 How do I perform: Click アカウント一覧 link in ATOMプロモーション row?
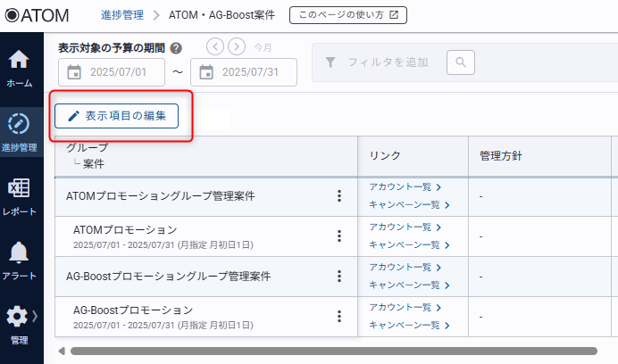[405, 227]
